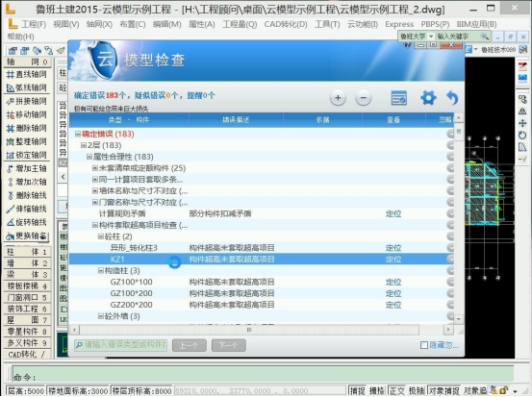Click the search magnifier in keyword box
Image resolution: width=532 pixels, height=397 pixels.
click(485, 37)
